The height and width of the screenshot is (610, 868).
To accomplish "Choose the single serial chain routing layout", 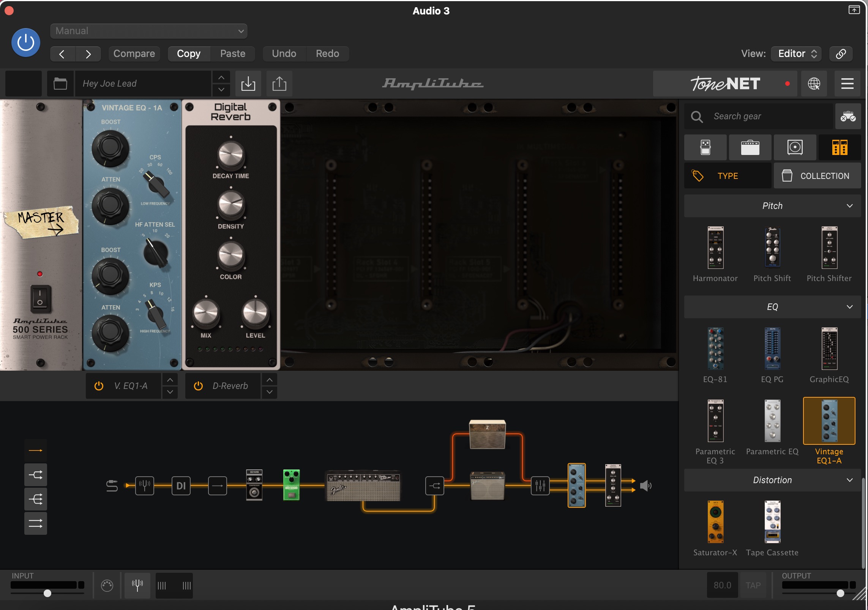I will (36, 450).
